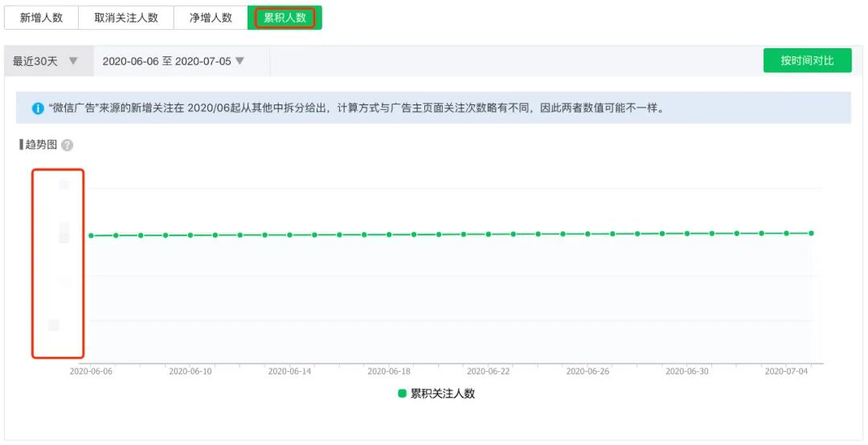Viewport: 868px width, 445px height.
Task: Open the 取消关注人数 tab
Action: click(126, 18)
